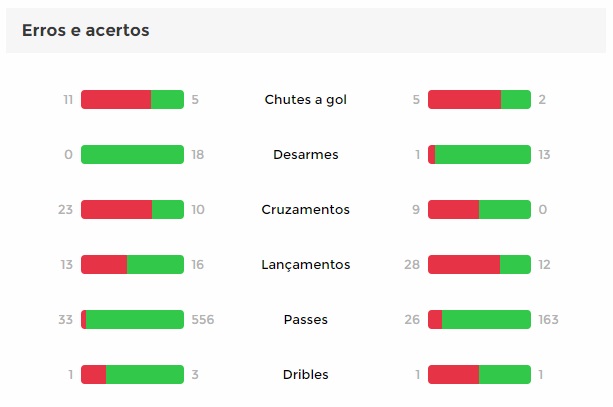The height and width of the screenshot is (407, 613).
Task: Click the left team's all-green Desarmes bar
Action: point(132,155)
